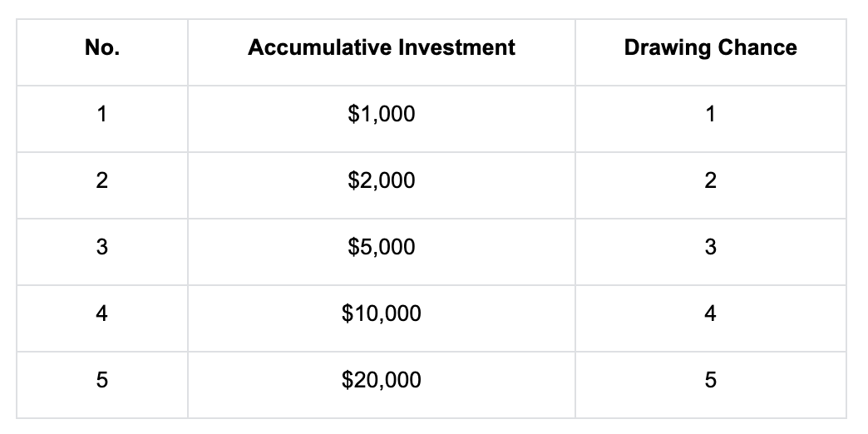868x434 pixels.
Task: Click row number 5 in No. column
Action: click(101, 381)
